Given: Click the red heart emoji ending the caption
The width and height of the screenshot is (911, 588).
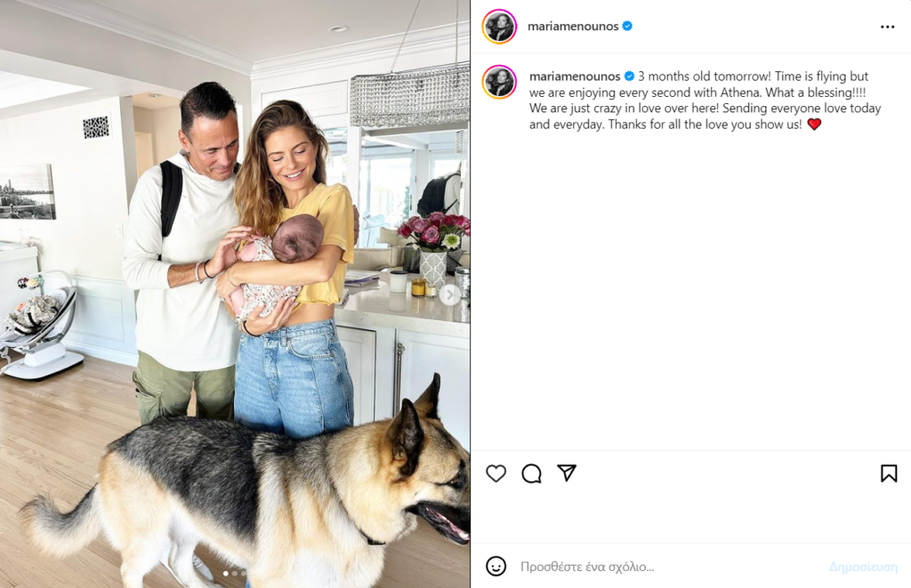Looking at the screenshot, I should coord(814,125).
